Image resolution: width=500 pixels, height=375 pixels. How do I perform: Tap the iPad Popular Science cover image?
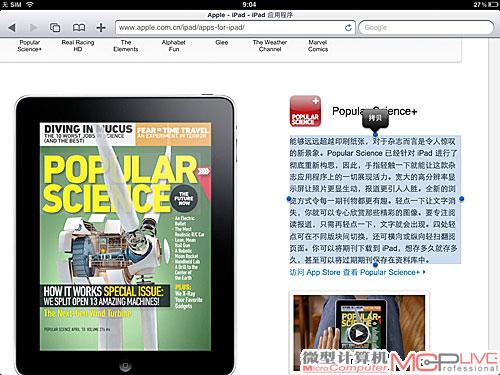125,236
